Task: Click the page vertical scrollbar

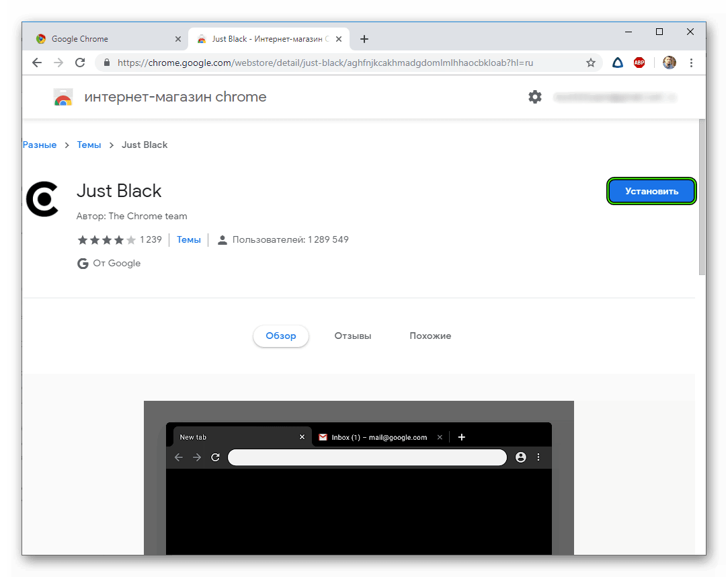Action: 702,197
